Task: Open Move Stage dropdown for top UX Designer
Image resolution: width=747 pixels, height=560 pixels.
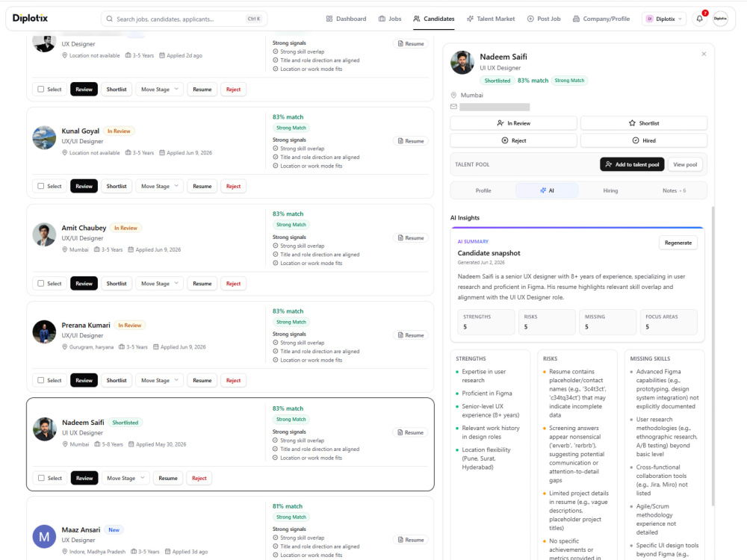Action: [x=160, y=89]
